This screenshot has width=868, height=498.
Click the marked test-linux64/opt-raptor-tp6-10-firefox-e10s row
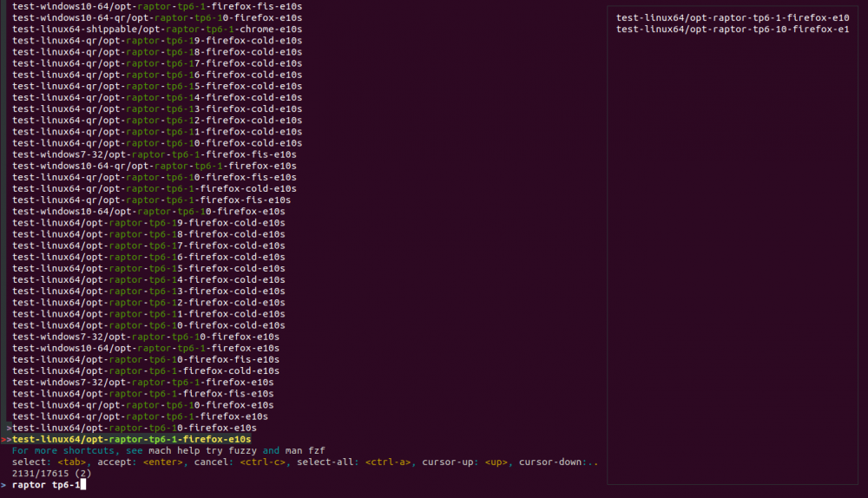click(134, 428)
